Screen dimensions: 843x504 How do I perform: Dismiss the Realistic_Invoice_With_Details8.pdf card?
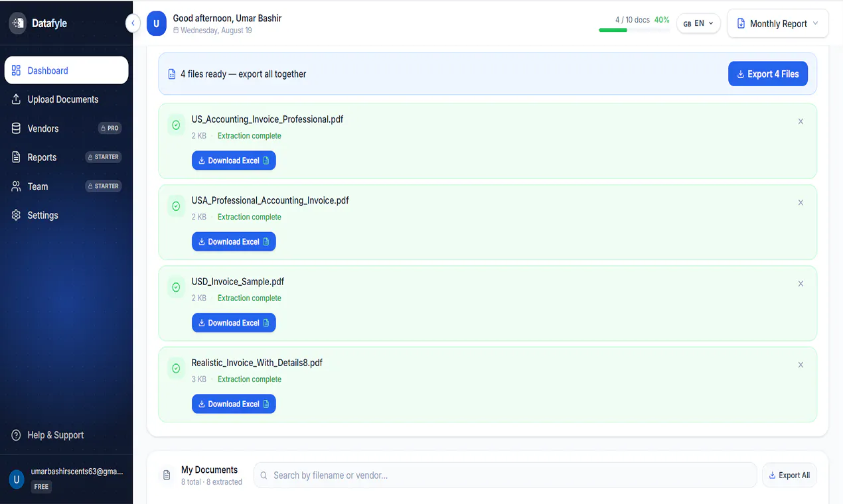801,365
